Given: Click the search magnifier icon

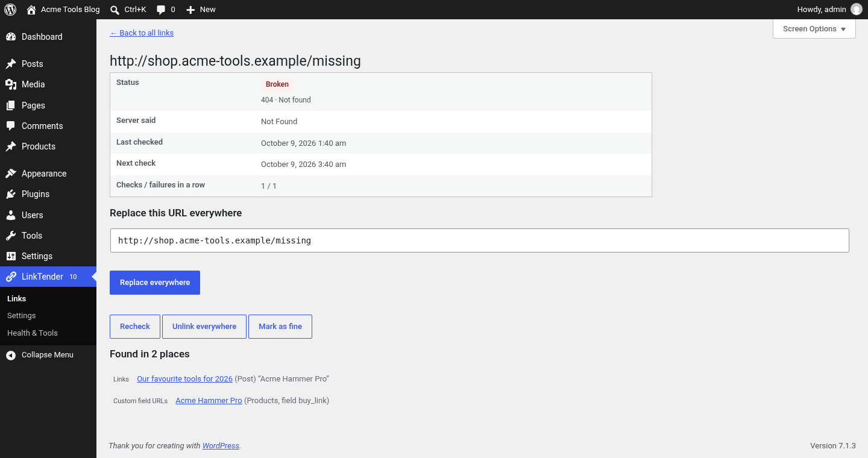Looking at the screenshot, I should (115, 10).
